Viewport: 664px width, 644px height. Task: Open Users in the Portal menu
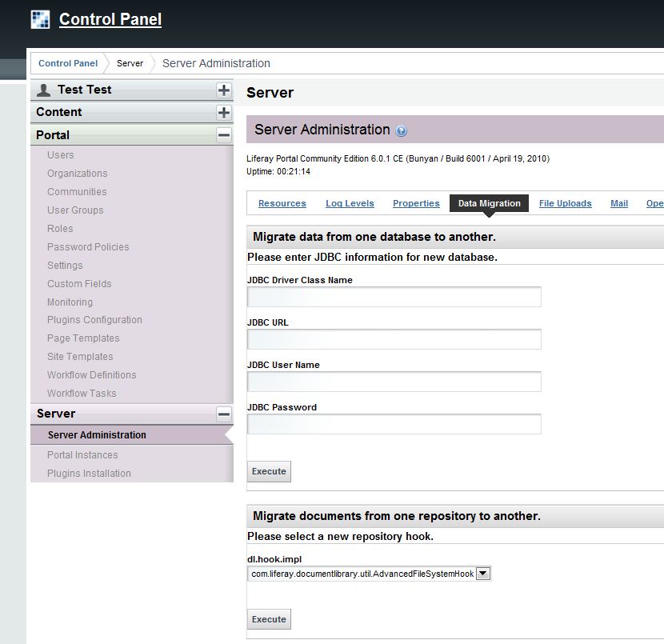60,155
